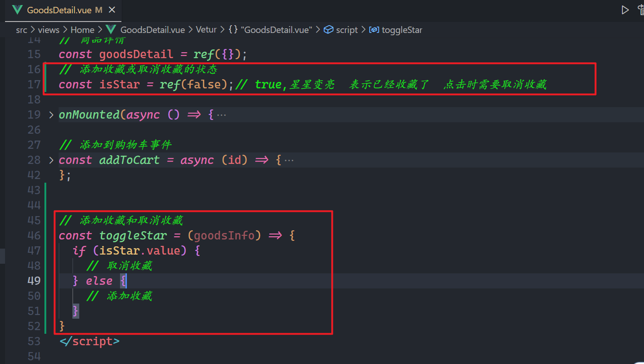Open the toggleStar breadcrumb segment

[402, 30]
